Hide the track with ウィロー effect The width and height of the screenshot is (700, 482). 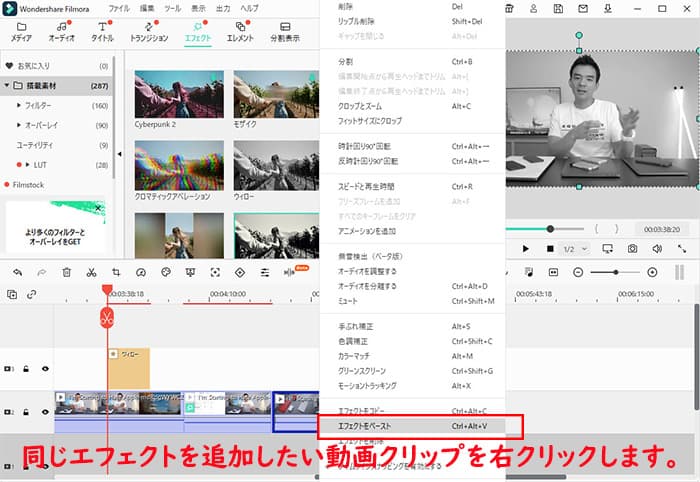(45, 369)
